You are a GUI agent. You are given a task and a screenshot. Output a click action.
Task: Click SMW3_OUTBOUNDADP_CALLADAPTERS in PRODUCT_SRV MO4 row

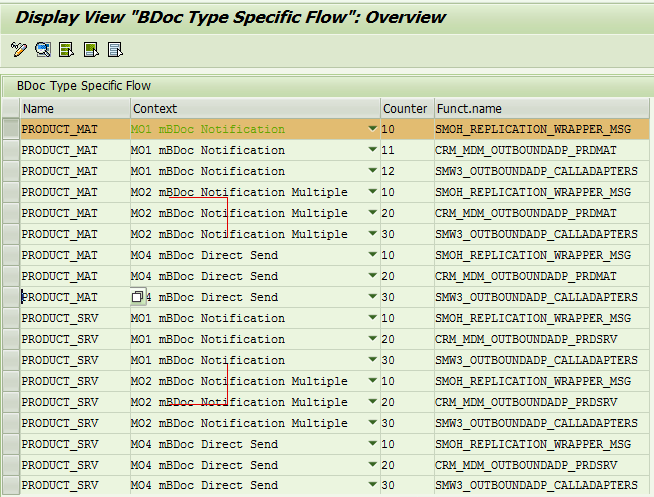[536, 485]
